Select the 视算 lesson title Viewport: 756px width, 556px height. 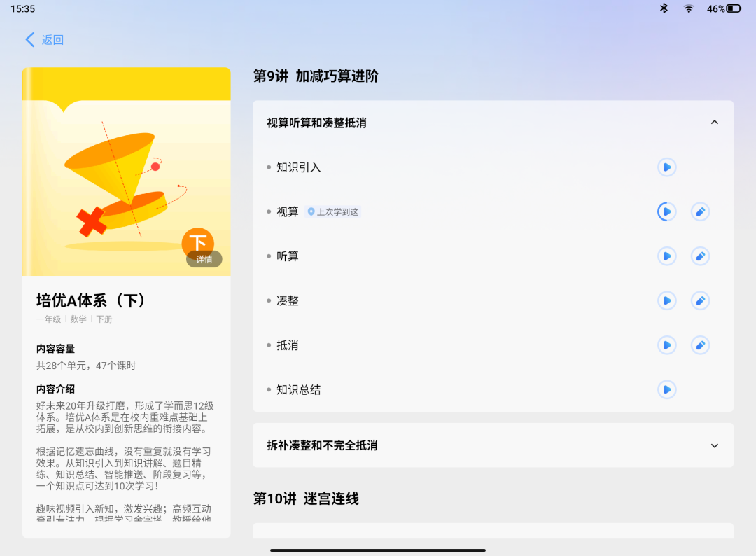[x=288, y=211]
